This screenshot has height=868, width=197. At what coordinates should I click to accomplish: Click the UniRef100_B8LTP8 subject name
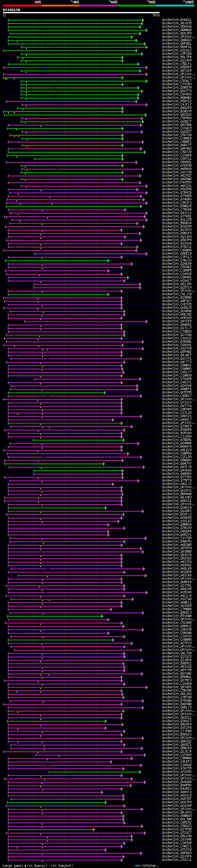click(177, 57)
